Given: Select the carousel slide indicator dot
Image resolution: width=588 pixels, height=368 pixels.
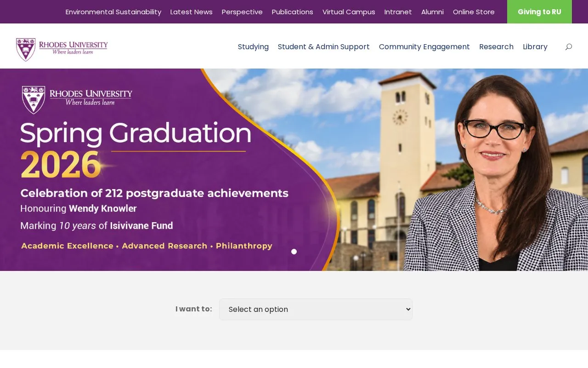Looking at the screenshot, I should [294, 252].
